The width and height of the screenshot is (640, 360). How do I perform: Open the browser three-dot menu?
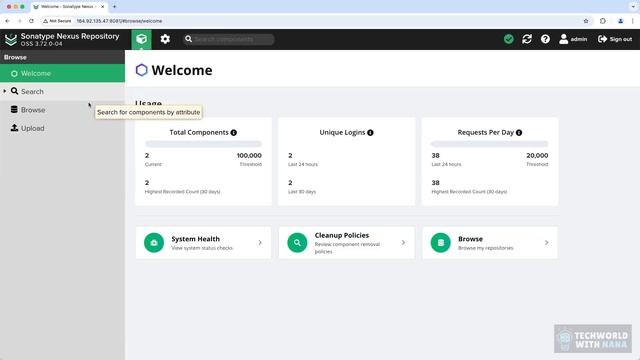tap(633, 21)
